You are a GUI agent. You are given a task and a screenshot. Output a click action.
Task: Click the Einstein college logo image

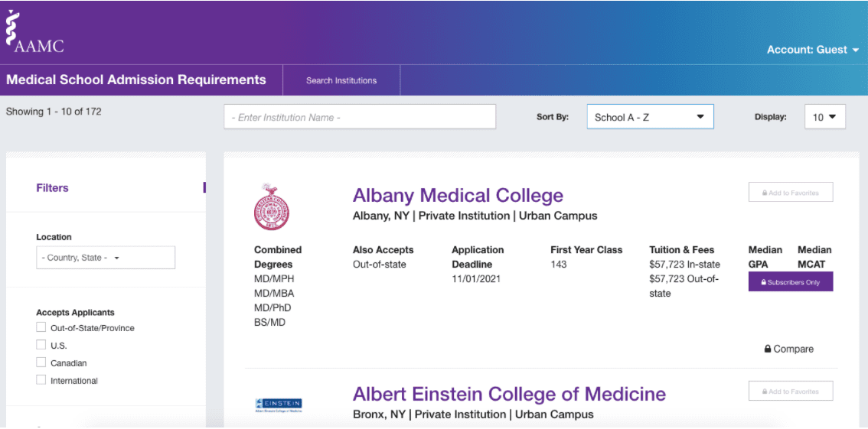[279, 405]
